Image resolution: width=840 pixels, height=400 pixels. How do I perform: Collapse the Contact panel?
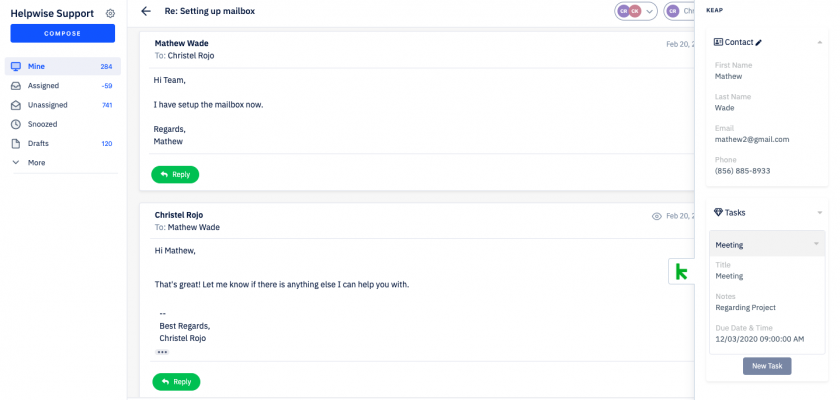(x=820, y=43)
